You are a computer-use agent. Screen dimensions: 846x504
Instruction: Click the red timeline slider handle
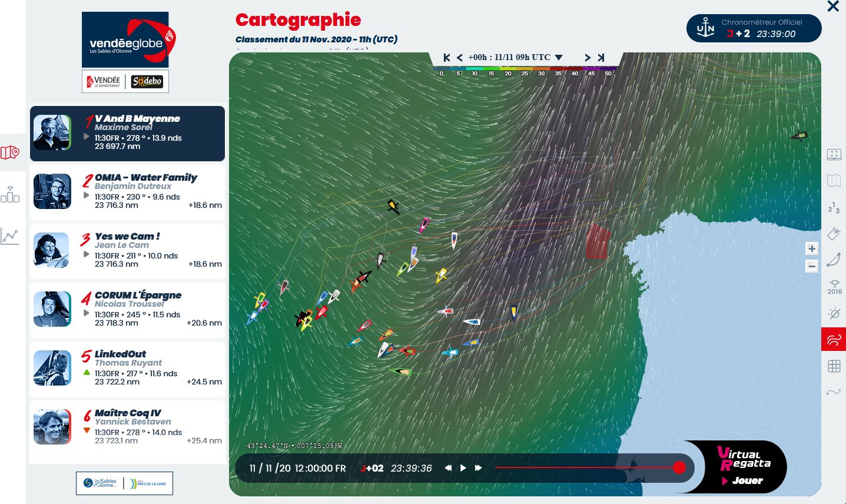coord(679,467)
